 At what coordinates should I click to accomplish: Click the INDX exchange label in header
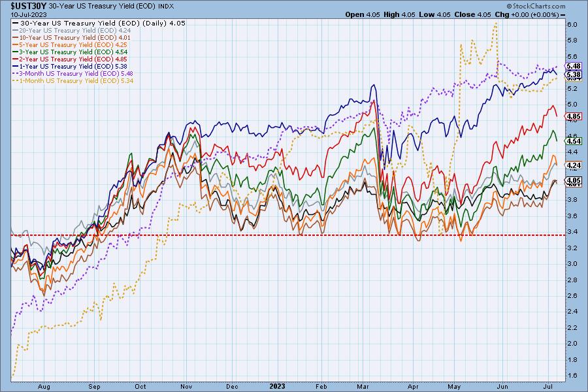point(166,7)
